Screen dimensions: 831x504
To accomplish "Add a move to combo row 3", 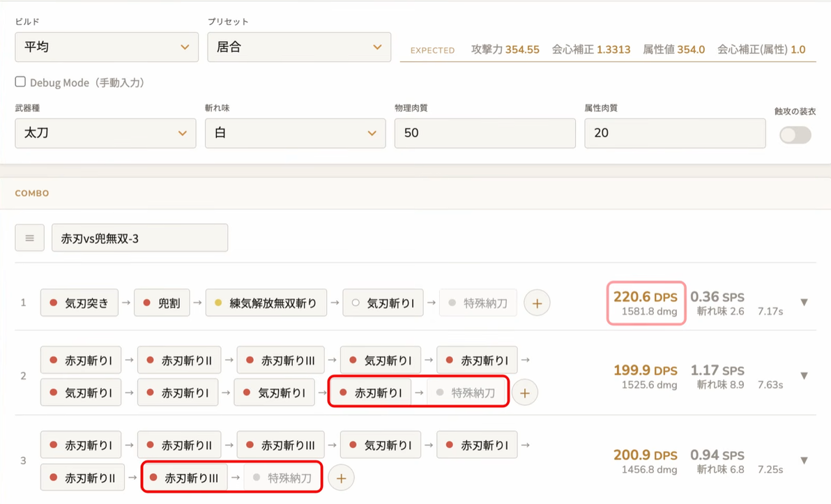I will point(342,478).
